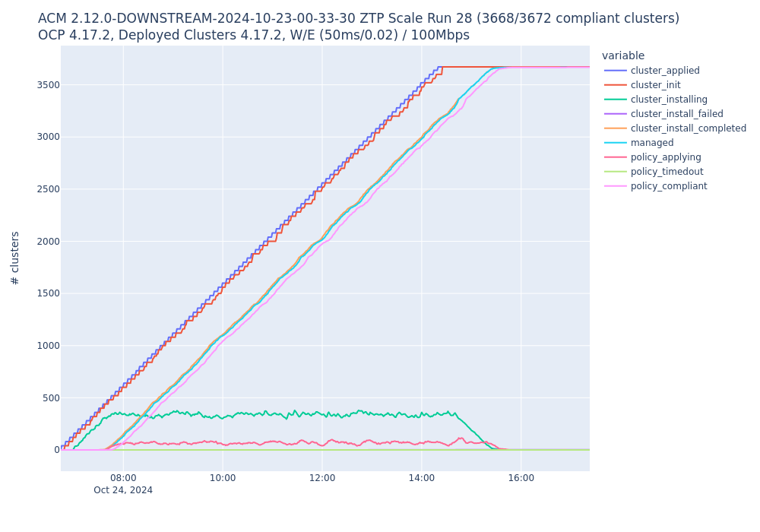Toggle cluster_install_completed legend entry
The image size is (760, 532).
pyautogui.click(x=675, y=128)
